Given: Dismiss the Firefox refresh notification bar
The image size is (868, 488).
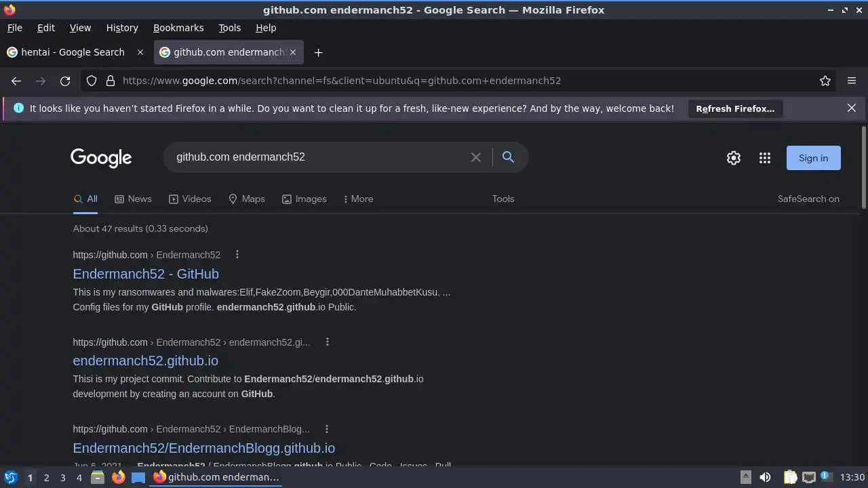Looking at the screenshot, I should click(x=852, y=108).
